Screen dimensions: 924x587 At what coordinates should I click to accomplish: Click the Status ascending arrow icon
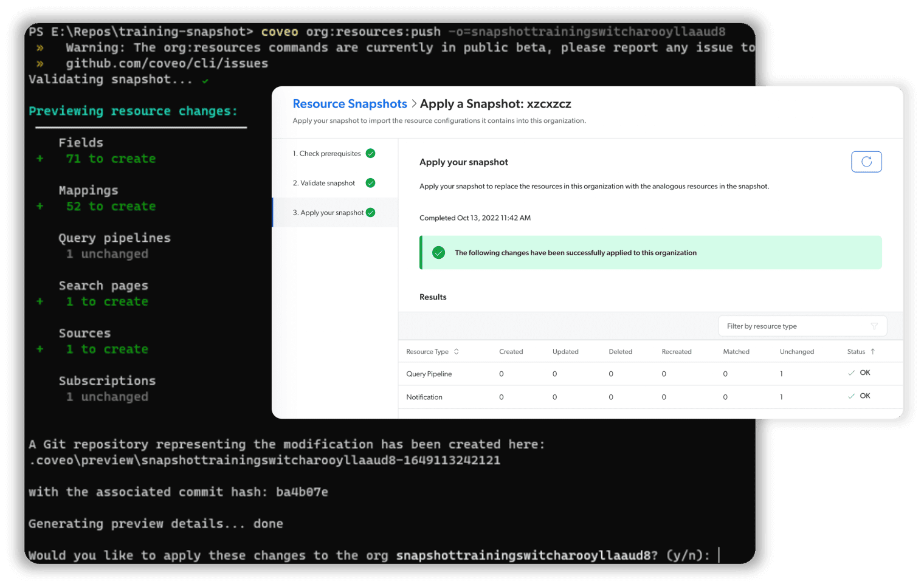873,352
